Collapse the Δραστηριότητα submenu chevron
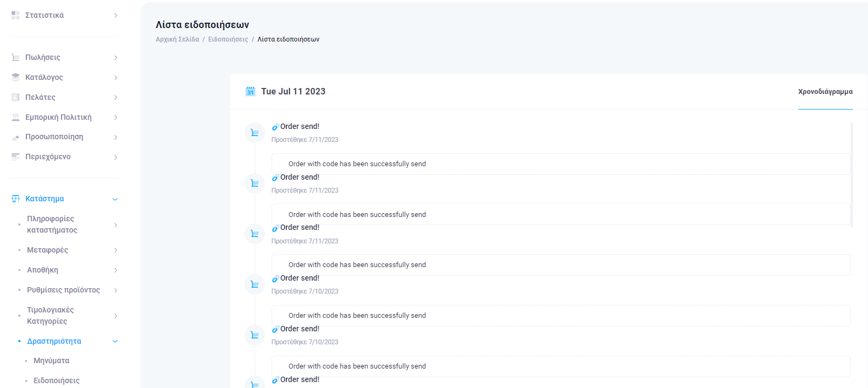Viewport: 868px width, 388px height. [115, 341]
